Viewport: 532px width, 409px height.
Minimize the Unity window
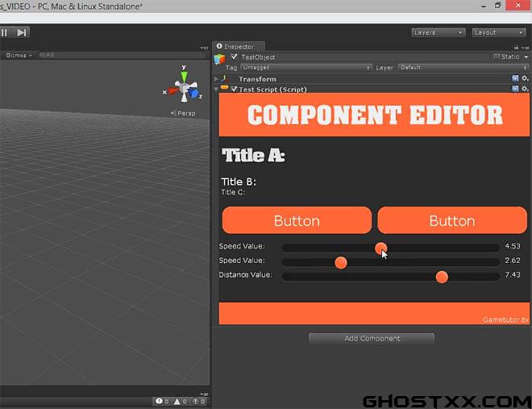tap(484, 6)
